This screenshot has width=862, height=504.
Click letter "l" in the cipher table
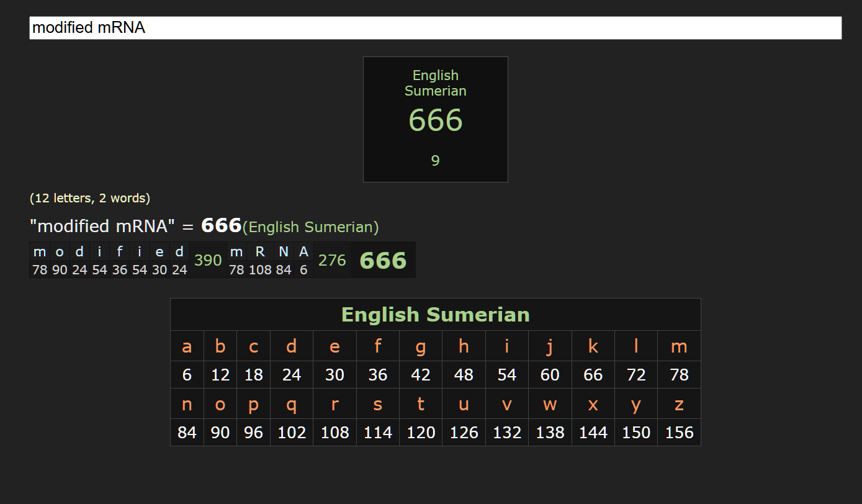click(x=636, y=346)
